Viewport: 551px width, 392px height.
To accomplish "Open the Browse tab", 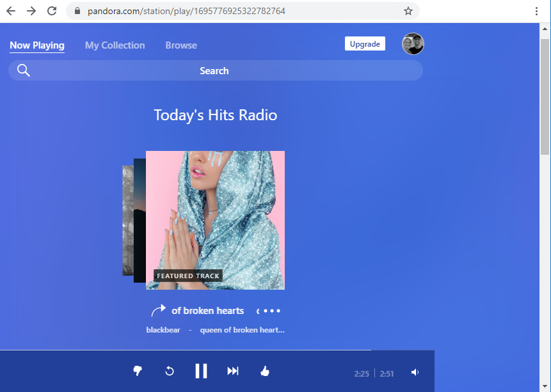I will point(181,45).
